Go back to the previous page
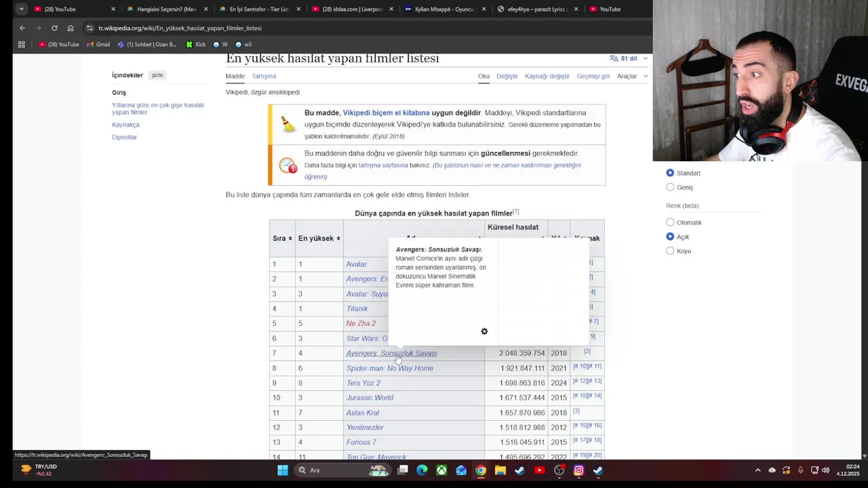 click(x=22, y=28)
